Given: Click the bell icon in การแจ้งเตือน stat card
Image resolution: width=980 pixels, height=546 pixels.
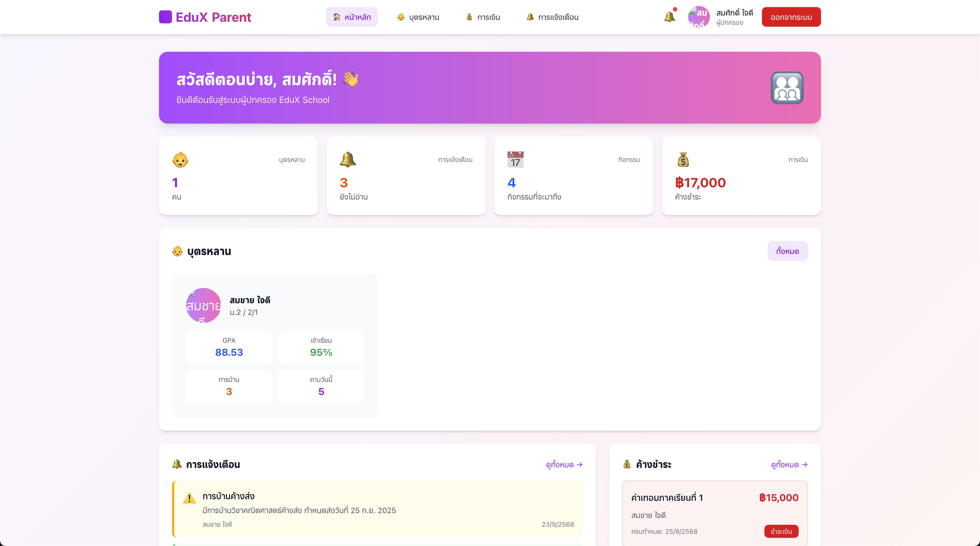Looking at the screenshot, I should pyautogui.click(x=348, y=160).
